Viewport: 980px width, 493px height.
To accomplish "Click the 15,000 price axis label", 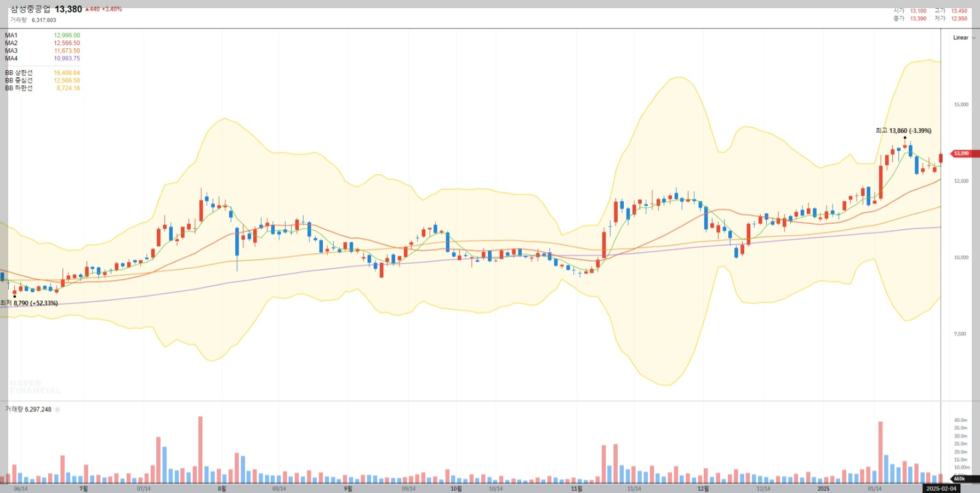I will coord(961,105).
